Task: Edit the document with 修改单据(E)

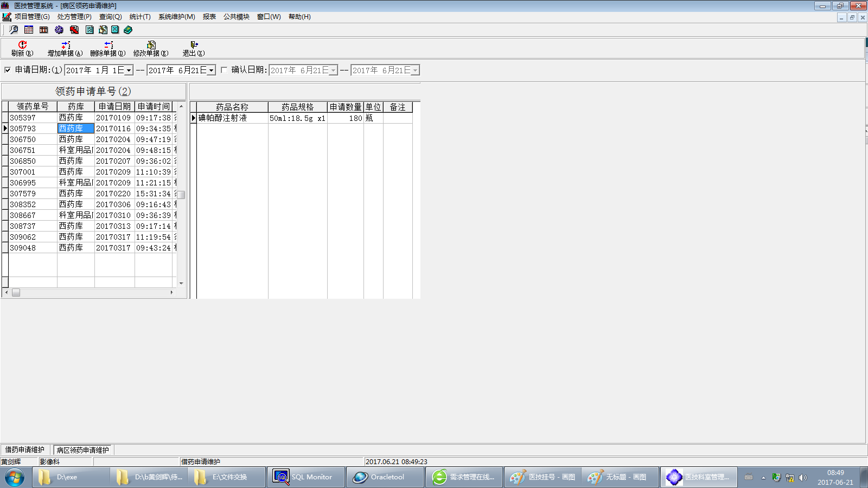Action: (151, 48)
